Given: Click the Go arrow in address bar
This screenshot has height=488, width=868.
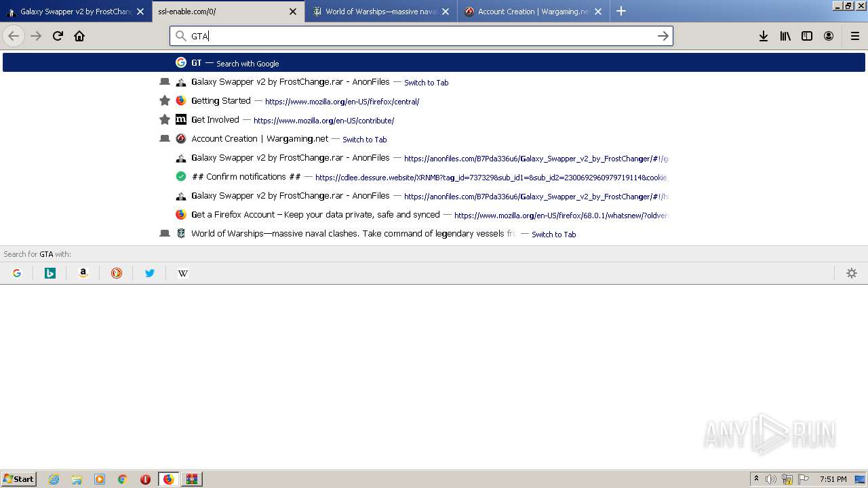Looking at the screenshot, I should (x=663, y=36).
